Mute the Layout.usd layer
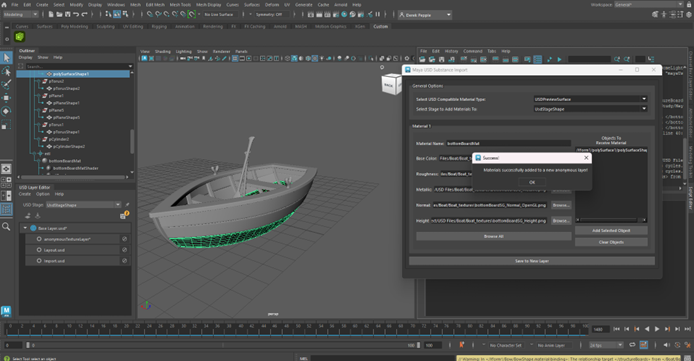The height and width of the screenshot is (361, 694). (x=124, y=250)
